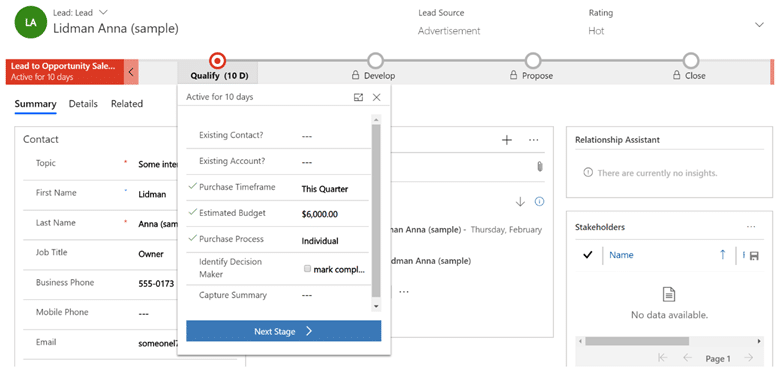The width and height of the screenshot is (780, 374).
Task: Click the Name column ascending sort arrow
Action: tap(723, 255)
